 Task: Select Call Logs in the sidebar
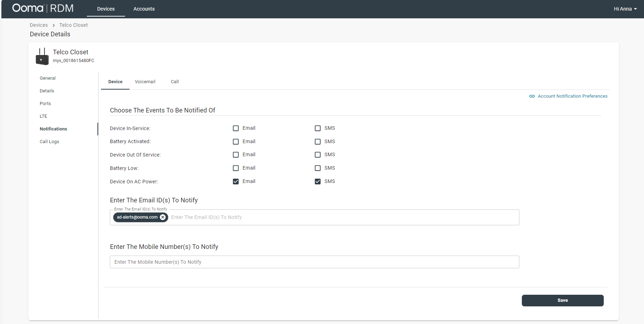pyautogui.click(x=49, y=142)
